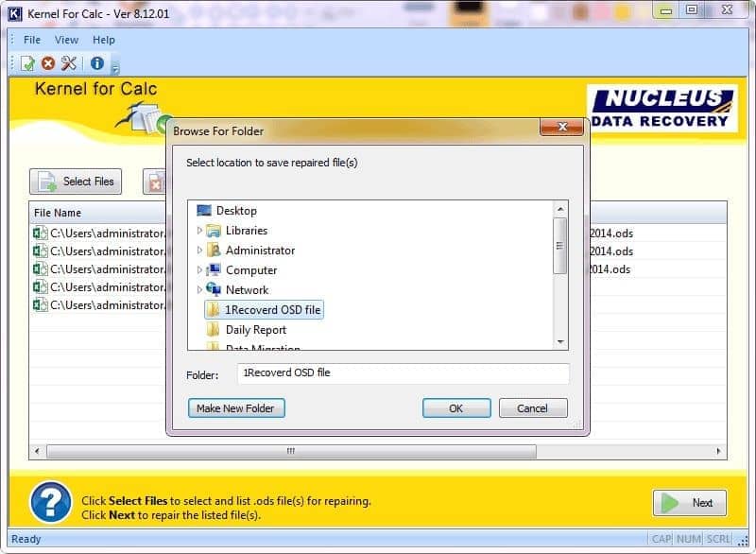Click the SCRL indicator in status bar

pos(719,539)
